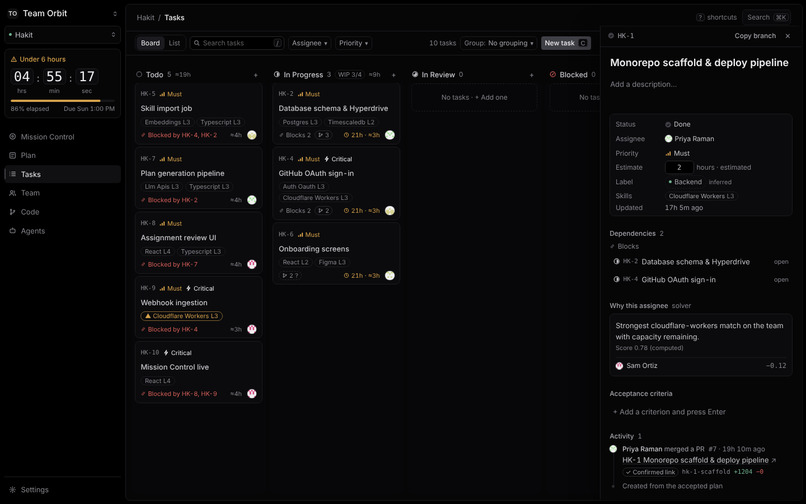This screenshot has width=806, height=504.
Task: Click external link icon on merged PR activity
Action: (x=774, y=460)
